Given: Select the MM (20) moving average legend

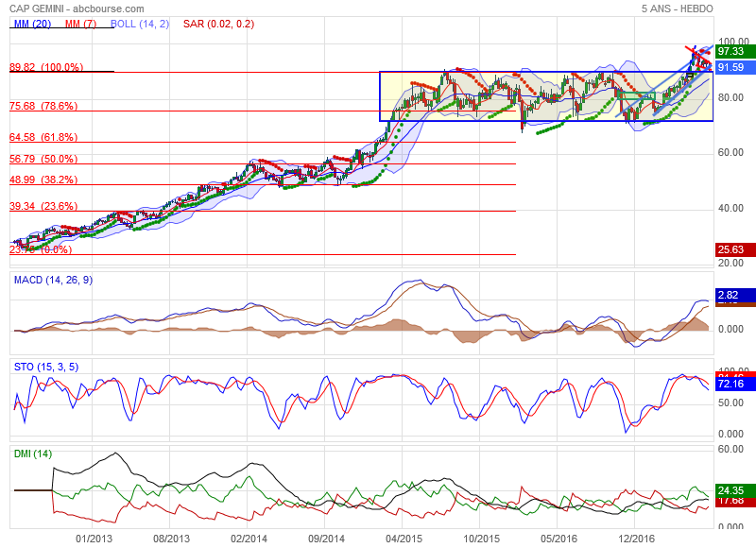Looking at the screenshot, I should point(32,24).
